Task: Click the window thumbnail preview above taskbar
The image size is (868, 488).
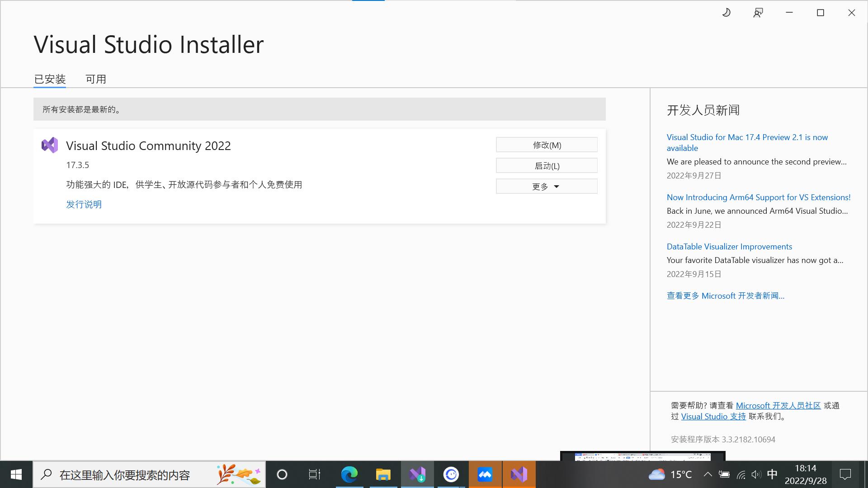Action: 642,456
